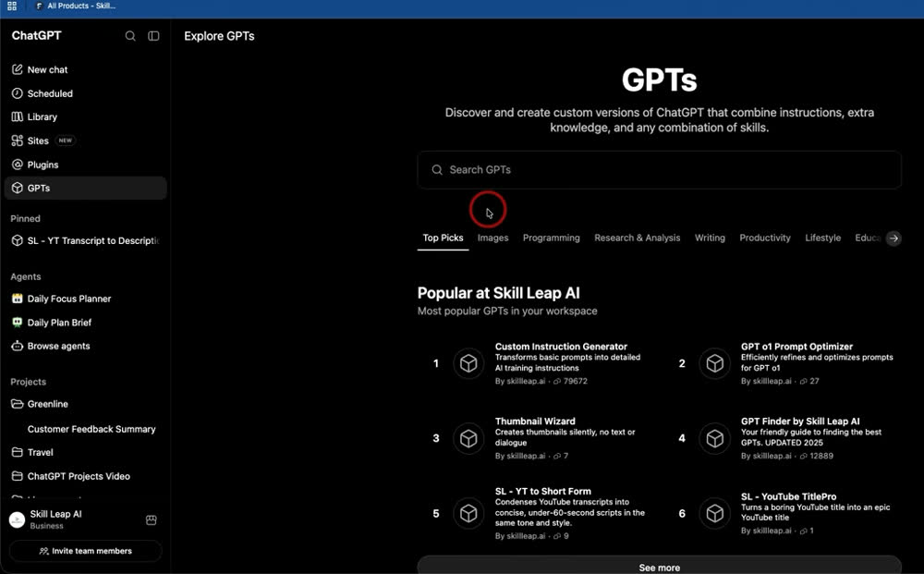This screenshot has width=924, height=574.
Task: Select the GPTs cube icon in sidebar
Action: pos(17,188)
